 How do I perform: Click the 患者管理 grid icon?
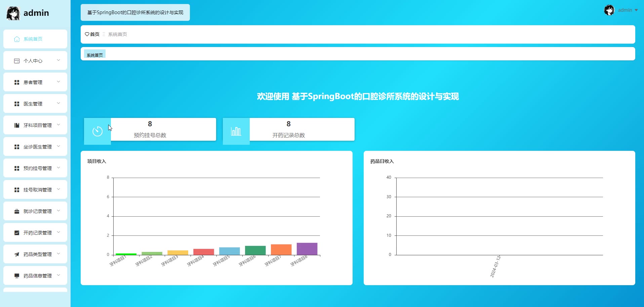[17, 82]
